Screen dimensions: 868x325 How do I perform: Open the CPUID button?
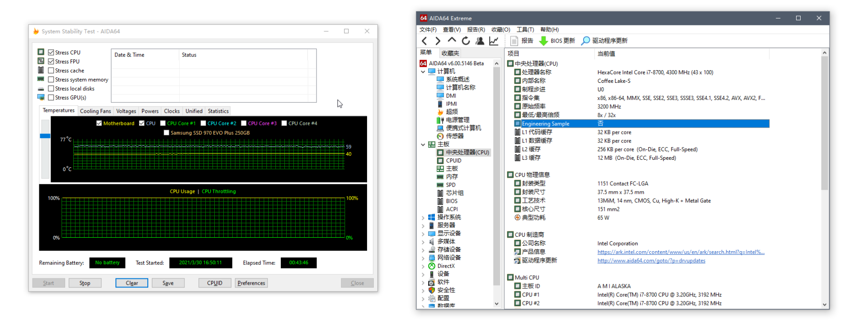pyautogui.click(x=215, y=283)
